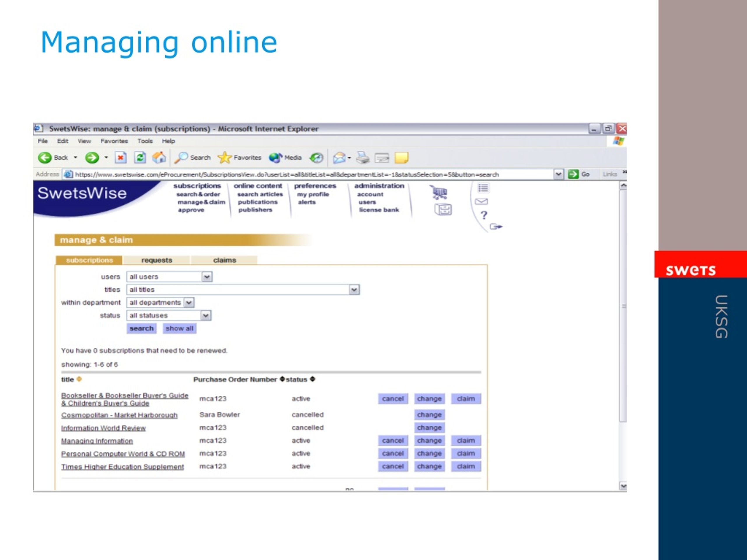This screenshot has width=747, height=560.
Task: Click the SwetsWise question mark help icon
Action: click(484, 215)
